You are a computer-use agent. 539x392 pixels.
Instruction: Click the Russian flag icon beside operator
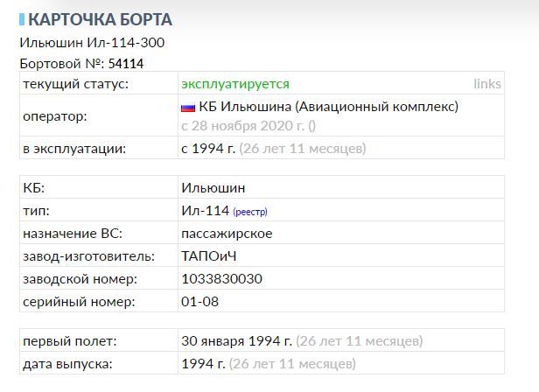[x=187, y=108]
